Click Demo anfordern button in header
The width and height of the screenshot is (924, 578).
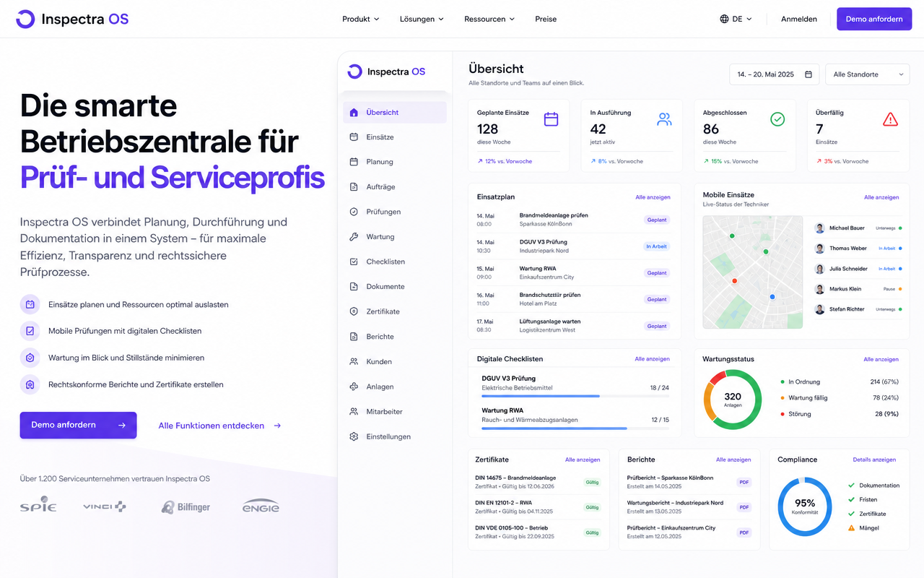(x=874, y=19)
